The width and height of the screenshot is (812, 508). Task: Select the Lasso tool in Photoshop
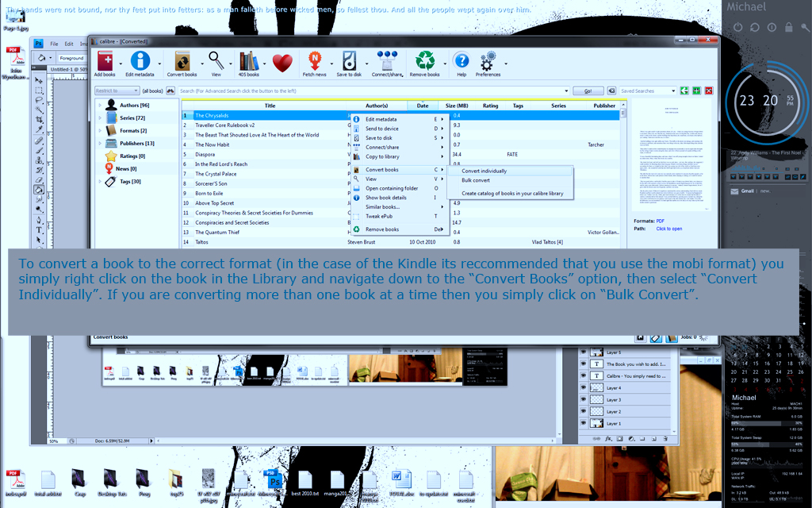click(x=39, y=100)
